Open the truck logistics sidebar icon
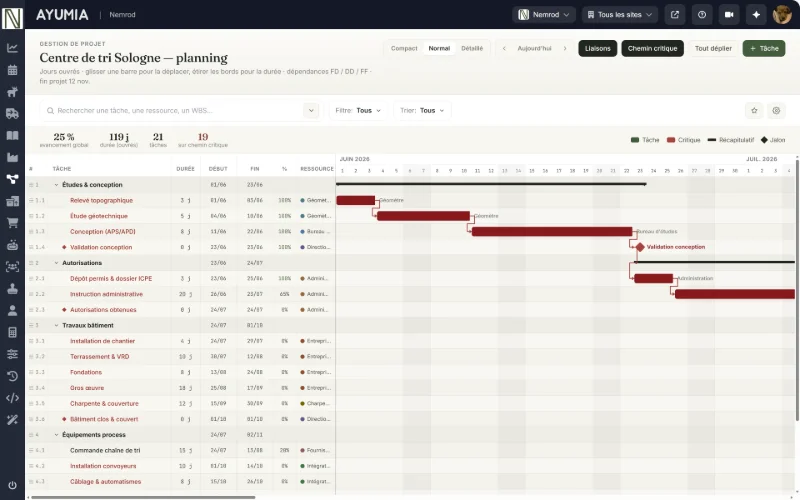 pos(12,114)
